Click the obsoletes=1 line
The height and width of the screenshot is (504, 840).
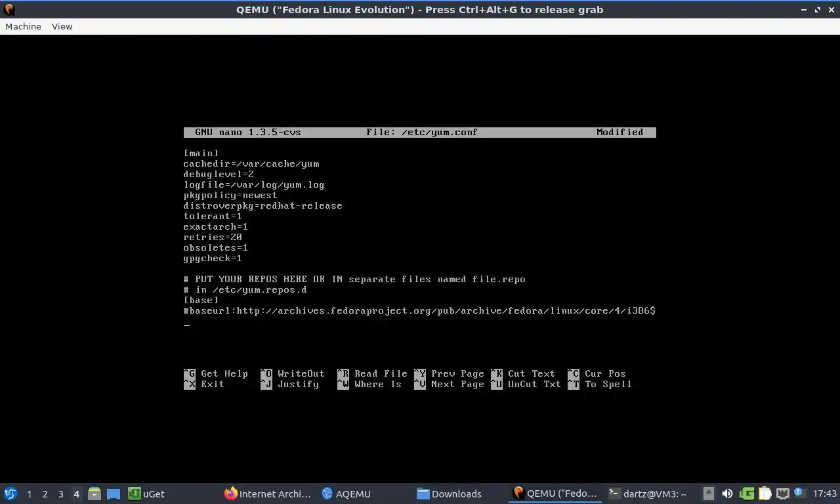pos(216,247)
